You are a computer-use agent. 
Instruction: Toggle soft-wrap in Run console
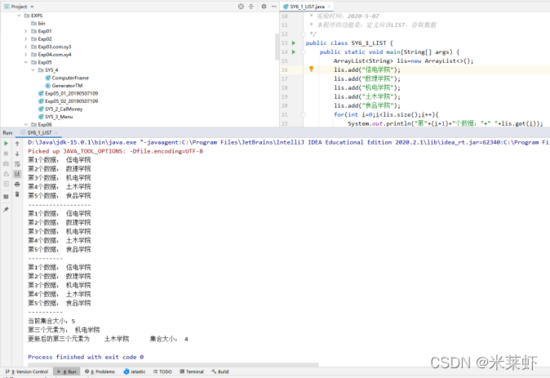tap(17, 164)
